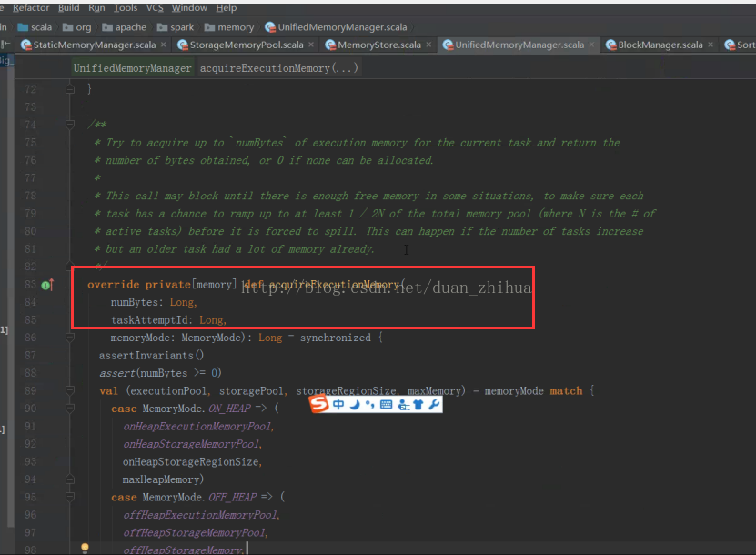Open the soft keyboard from Sogou bar
The width and height of the screenshot is (756, 555).
coord(387,404)
